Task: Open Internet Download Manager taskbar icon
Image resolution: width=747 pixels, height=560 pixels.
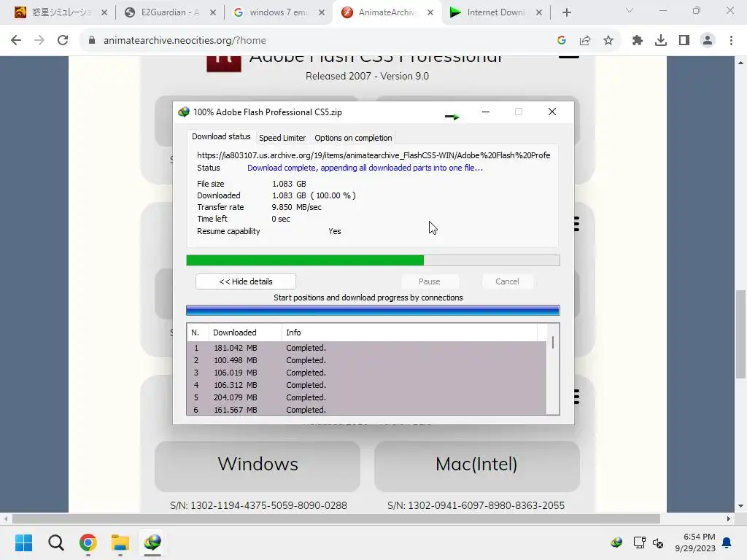Action: [152, 542]
